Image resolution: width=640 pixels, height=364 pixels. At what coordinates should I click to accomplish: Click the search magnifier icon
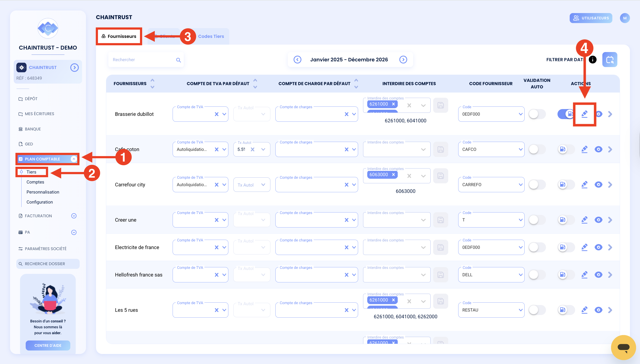tap(179, 60)
